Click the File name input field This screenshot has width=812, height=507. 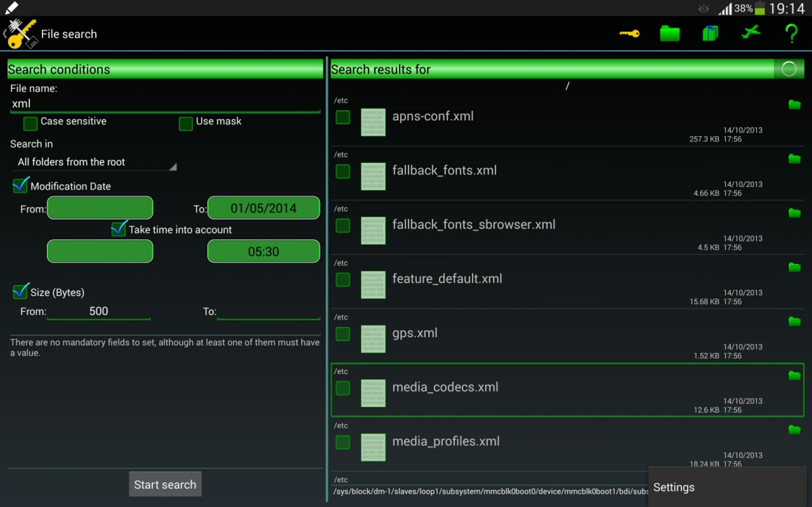tap(164, 104)
